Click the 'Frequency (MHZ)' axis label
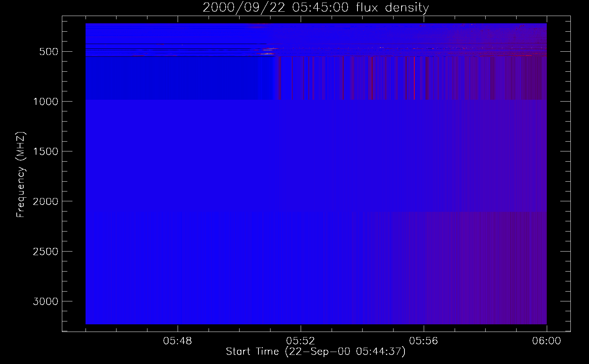This screenshot has width=589, height=364. (21, 175)
